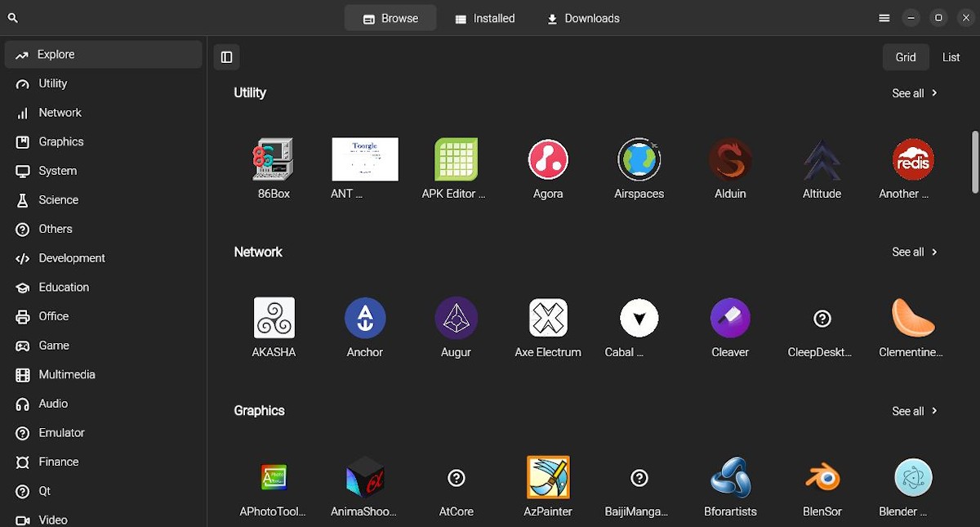The image size is (980, 527).
Task: Switch to Grid view
Action: coord(906,57)
